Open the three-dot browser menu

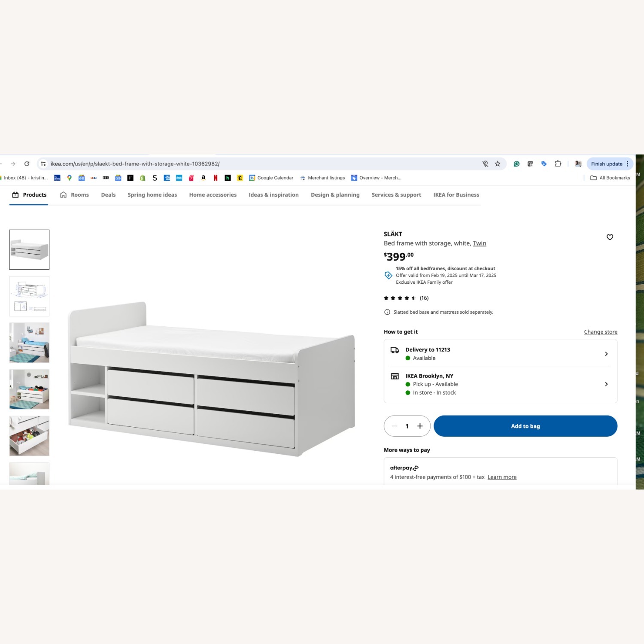pyautogui.click(x=628, y=164)
